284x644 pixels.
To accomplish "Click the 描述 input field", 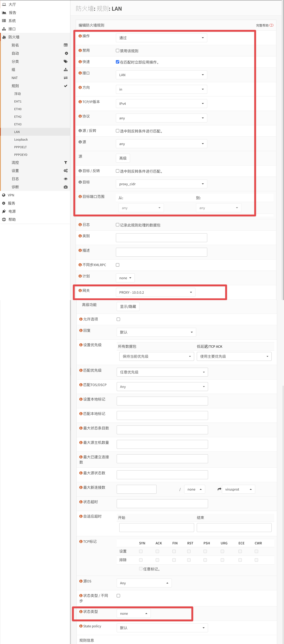I will pyautogui.click(x=161, y=252).
